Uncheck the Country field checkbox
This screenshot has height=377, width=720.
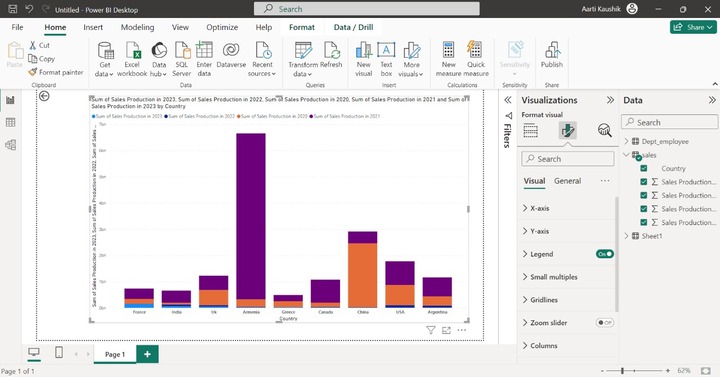[644, 169]
